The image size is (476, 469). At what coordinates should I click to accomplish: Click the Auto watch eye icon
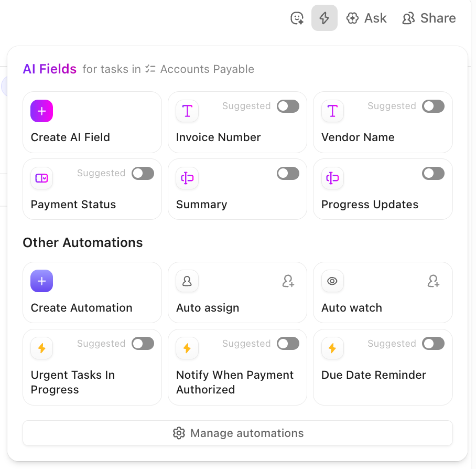[x=332, y=281]
